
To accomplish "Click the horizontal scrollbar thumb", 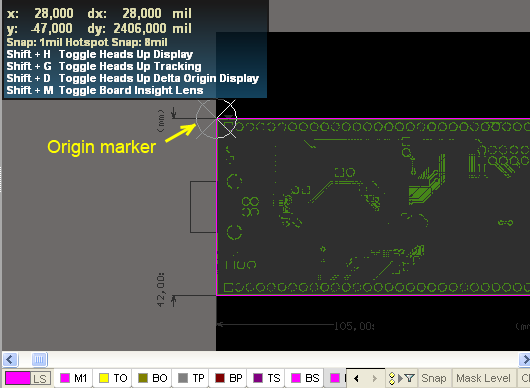I will click(40, 359).
